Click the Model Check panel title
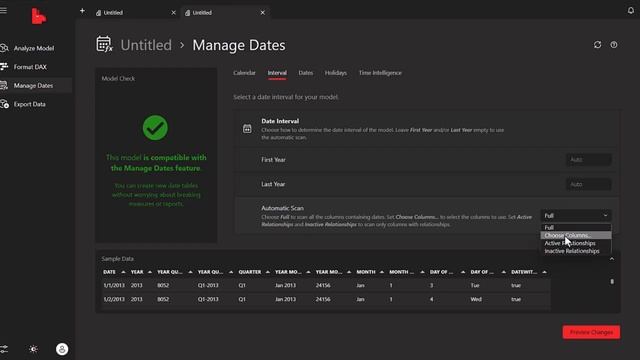Image resolution: width=640 pixels, height=360 pixels. click(118, 78)
